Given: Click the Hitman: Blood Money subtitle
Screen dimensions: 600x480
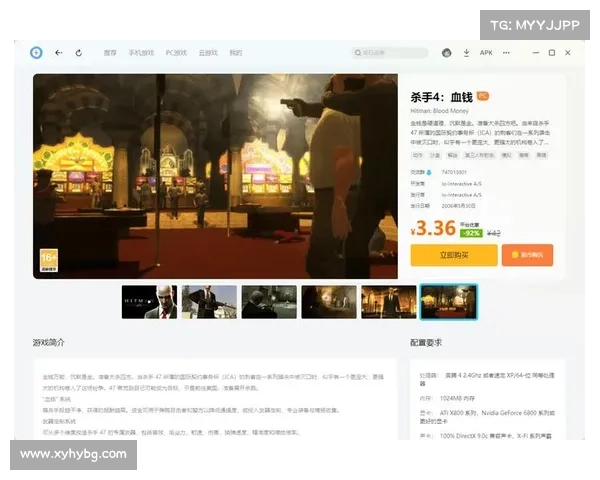Looking at the screenshot, I should pos(439,111).
